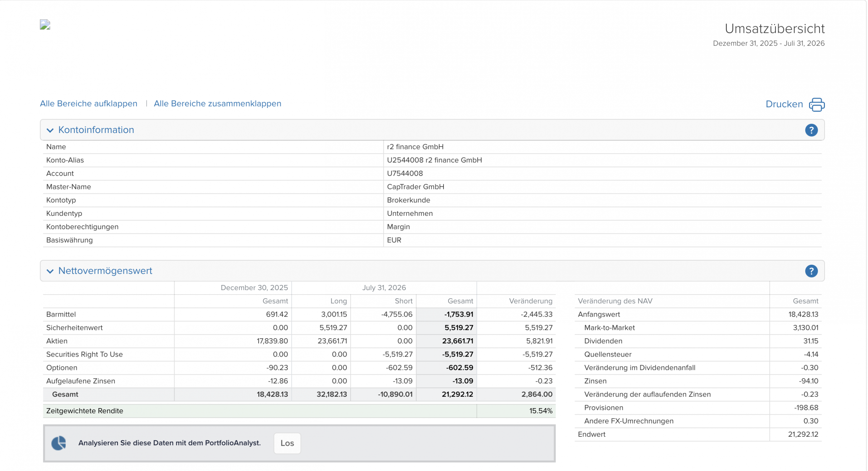
Task: Click 'Alle Bereiche zusammenklappen' link
Action: (217, 103)
